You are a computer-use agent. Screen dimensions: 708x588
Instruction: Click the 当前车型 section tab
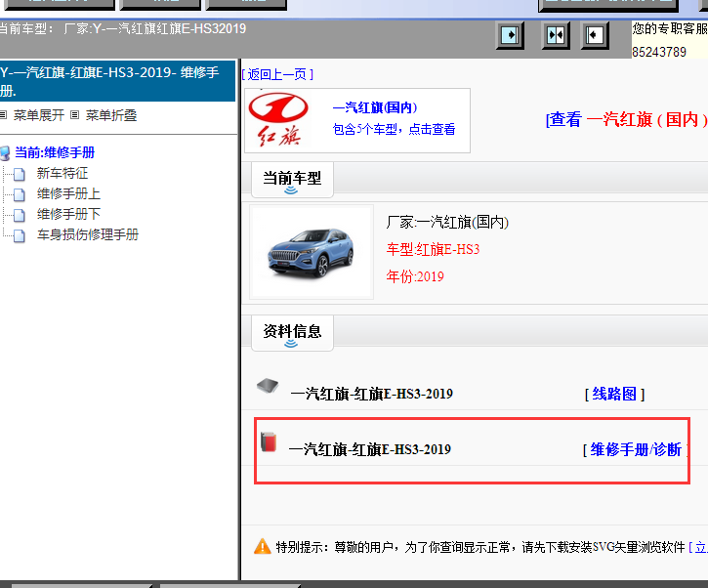(x=292, y=180)
